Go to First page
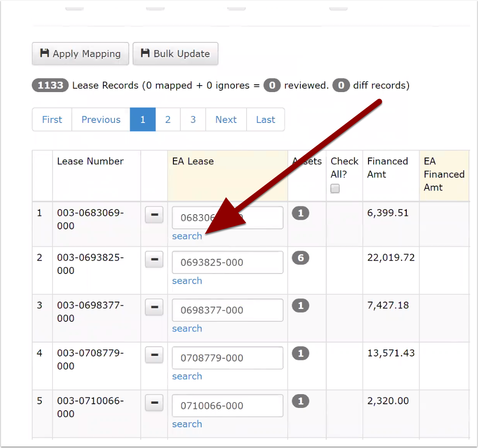The image size is (478, 448). pyautogui.click(x=52, y=119)
